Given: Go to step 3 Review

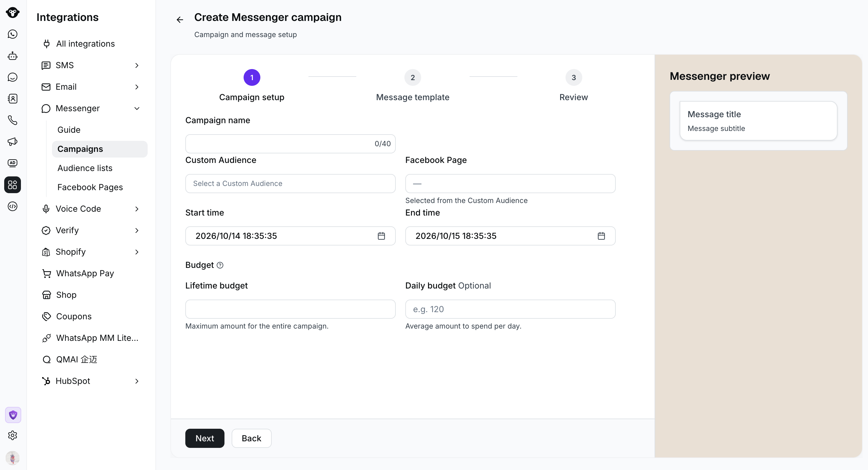Looking at the screenshot, I should coord(574,86).
